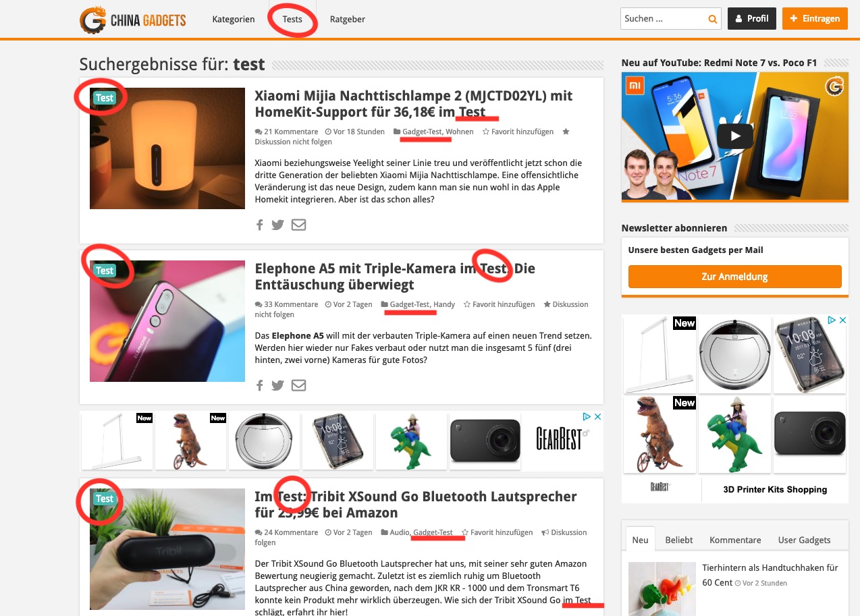Image resolution: width=860 pixels, height=616 pixels.
Task: Play the Redmi Note 7 YouTube video
Action: (734, 136)
